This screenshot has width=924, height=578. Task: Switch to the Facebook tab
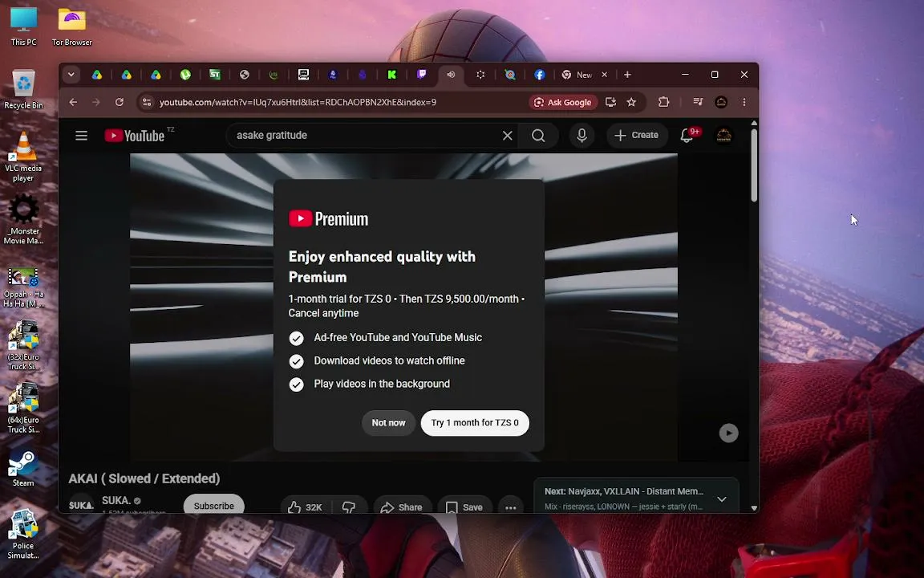[539, 75]
